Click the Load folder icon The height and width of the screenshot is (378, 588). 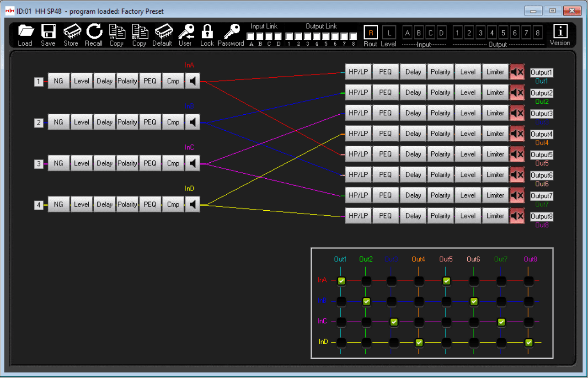[26, 32]
